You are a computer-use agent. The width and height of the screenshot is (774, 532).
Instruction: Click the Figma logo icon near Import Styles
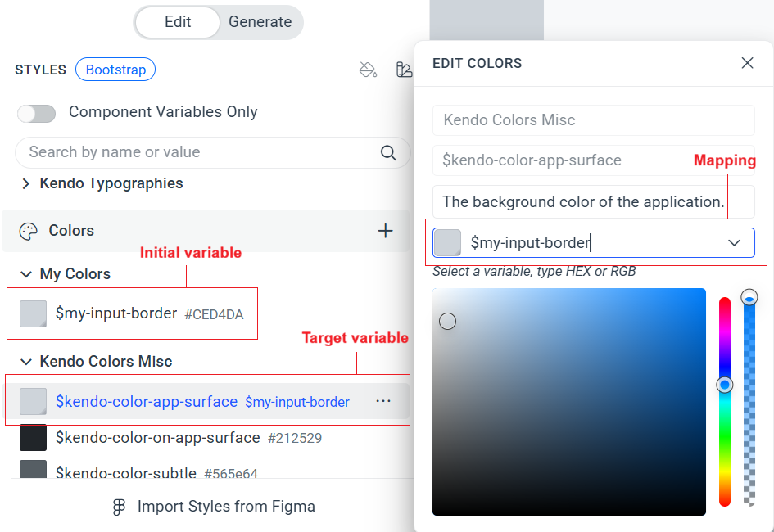coord(119,506)
